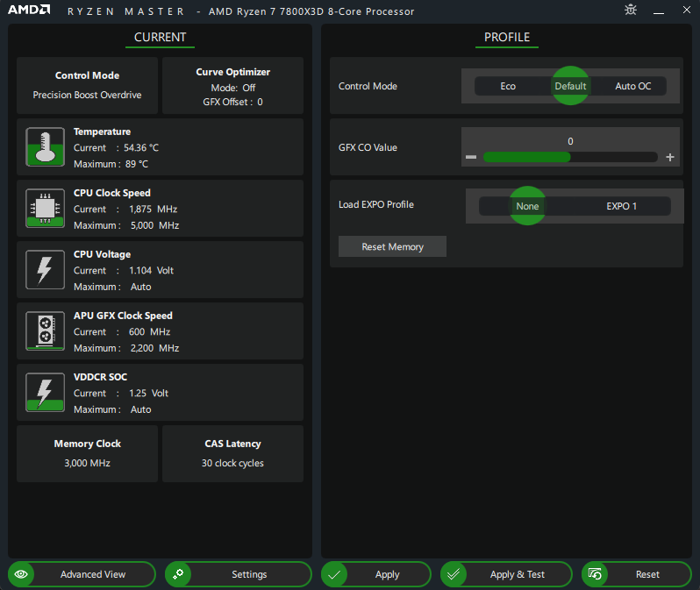
Task: Click the 5,000 MHz maximum clock value
Action: 155,225
